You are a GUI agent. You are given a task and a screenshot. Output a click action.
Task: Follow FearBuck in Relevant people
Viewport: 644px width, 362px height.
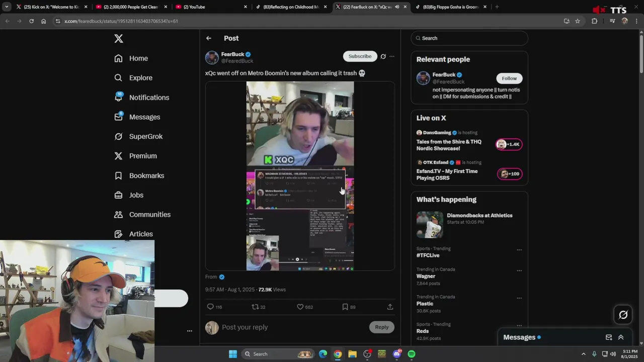509,78
